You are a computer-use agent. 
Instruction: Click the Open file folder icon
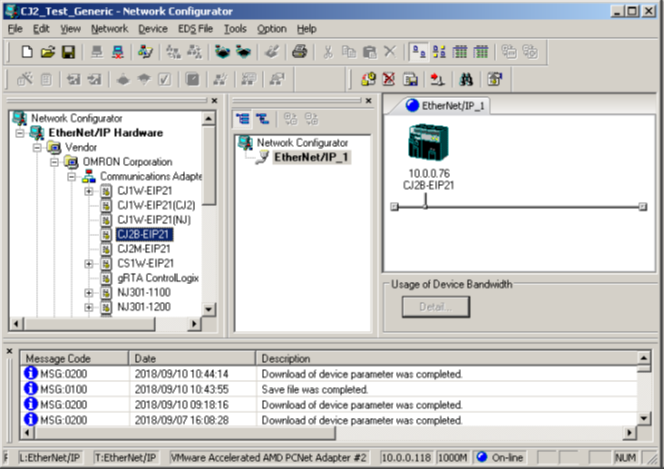tap(48, 51)
